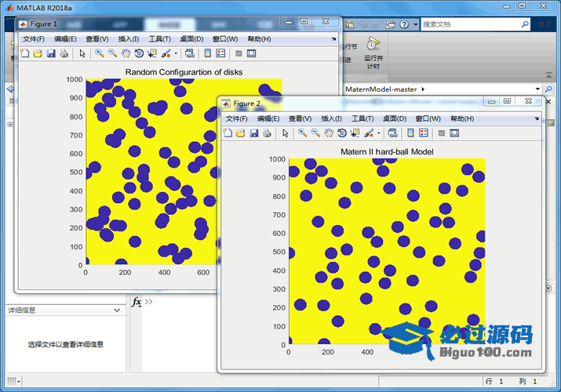Select Pan hand tool in Figure 2
Screen dimensions: 561x392
[x=329, y=133]
